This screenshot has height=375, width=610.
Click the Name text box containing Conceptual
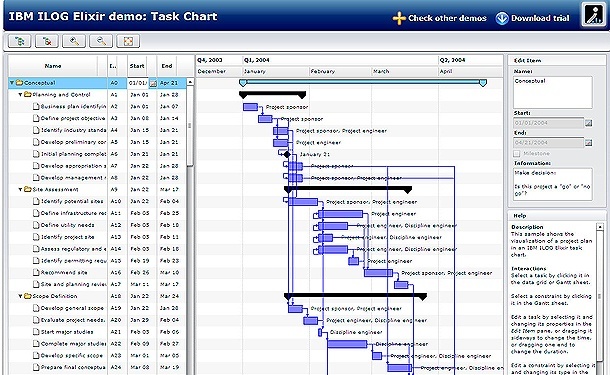tap(553, 92)
